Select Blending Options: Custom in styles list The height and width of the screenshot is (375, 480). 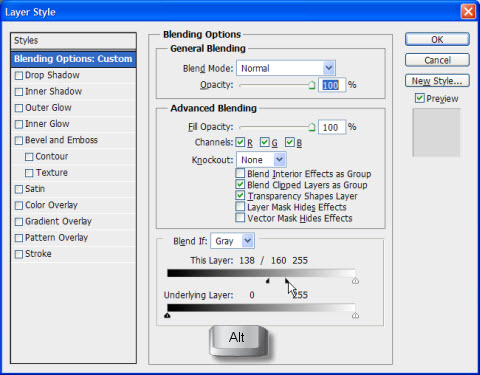tap(73, 59)
